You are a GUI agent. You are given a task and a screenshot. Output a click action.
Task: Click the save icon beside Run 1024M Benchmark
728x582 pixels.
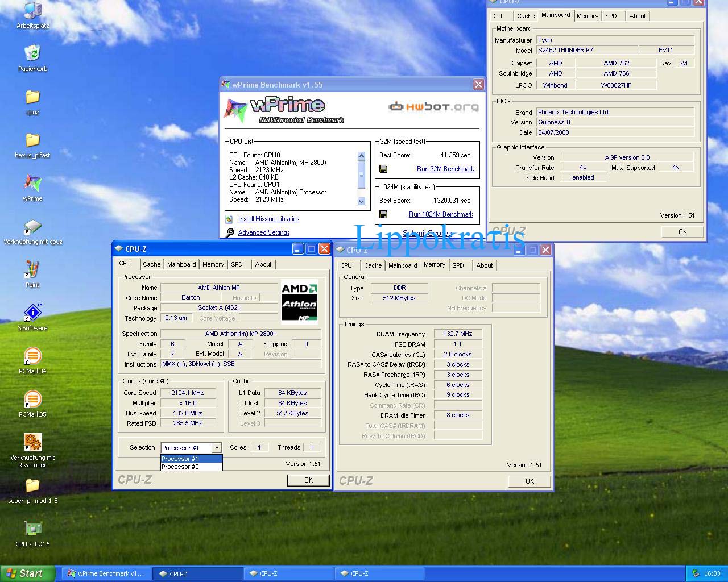[x=383, y=214]
